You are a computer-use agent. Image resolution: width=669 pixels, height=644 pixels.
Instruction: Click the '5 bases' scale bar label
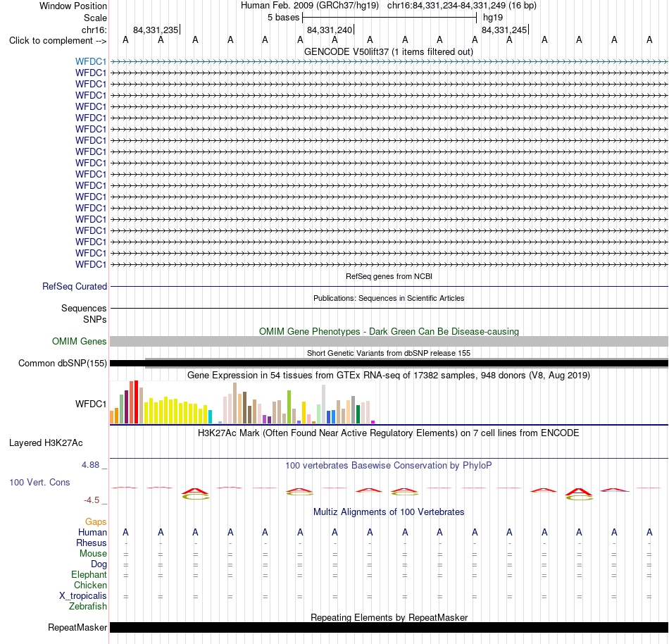(x=283, y=18)
